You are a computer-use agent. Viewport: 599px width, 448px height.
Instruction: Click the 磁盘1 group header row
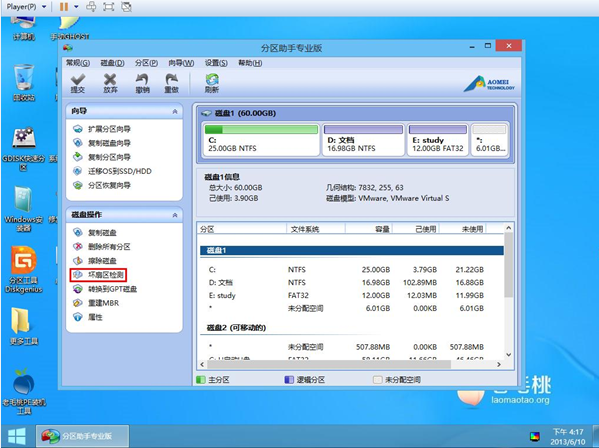[351, 251]
